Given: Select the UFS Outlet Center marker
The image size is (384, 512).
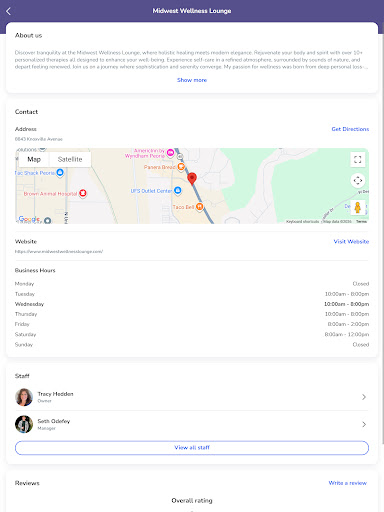Looking at the screenshot, I should pyautogui.click(x=178, y=190).
